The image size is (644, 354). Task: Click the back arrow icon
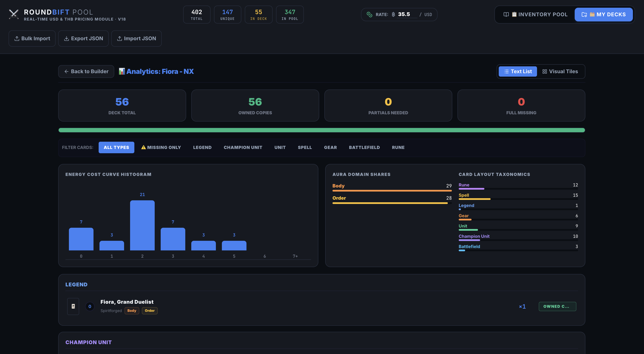click(67, 71)
